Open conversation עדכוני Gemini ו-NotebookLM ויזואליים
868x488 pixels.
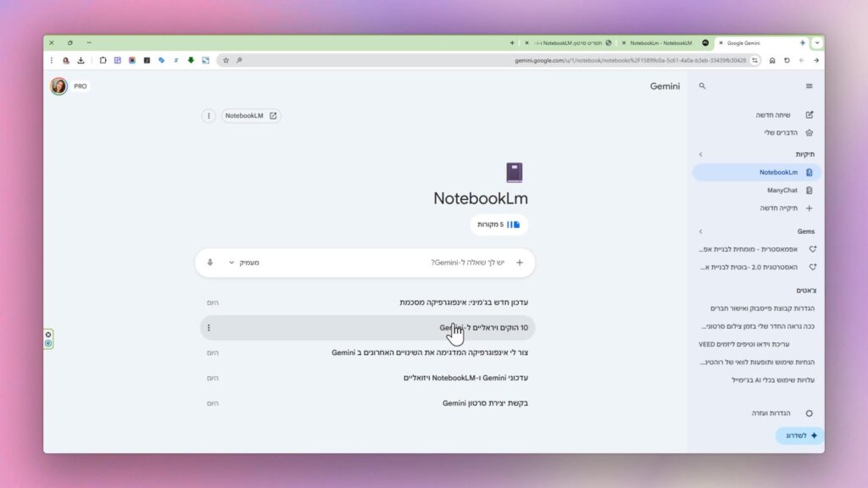[367, 378]
